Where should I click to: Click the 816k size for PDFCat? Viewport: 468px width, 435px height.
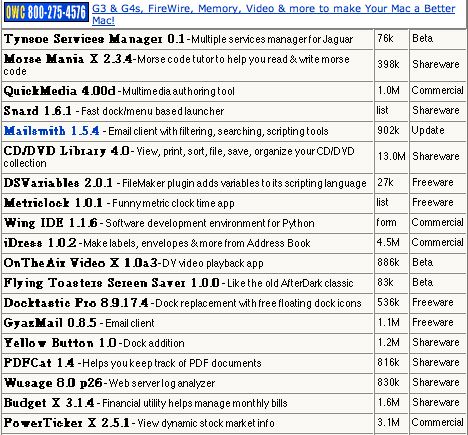click(388, 362)
